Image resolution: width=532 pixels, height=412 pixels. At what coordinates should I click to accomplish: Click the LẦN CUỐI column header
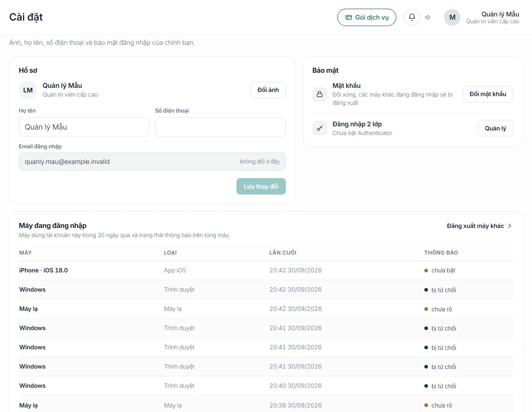tap(283, 253)
